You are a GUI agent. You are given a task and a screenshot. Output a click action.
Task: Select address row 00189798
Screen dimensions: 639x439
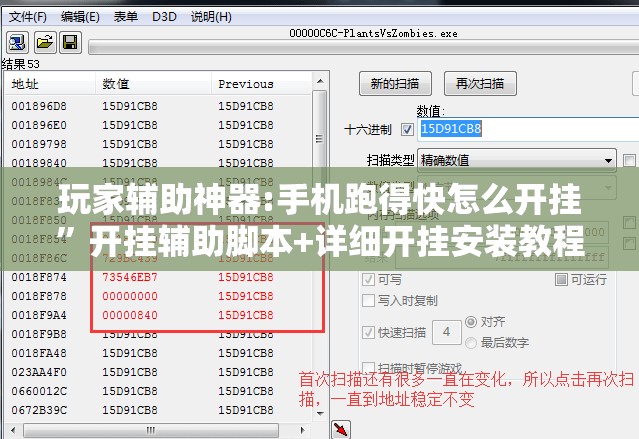[x=158, y=144]
